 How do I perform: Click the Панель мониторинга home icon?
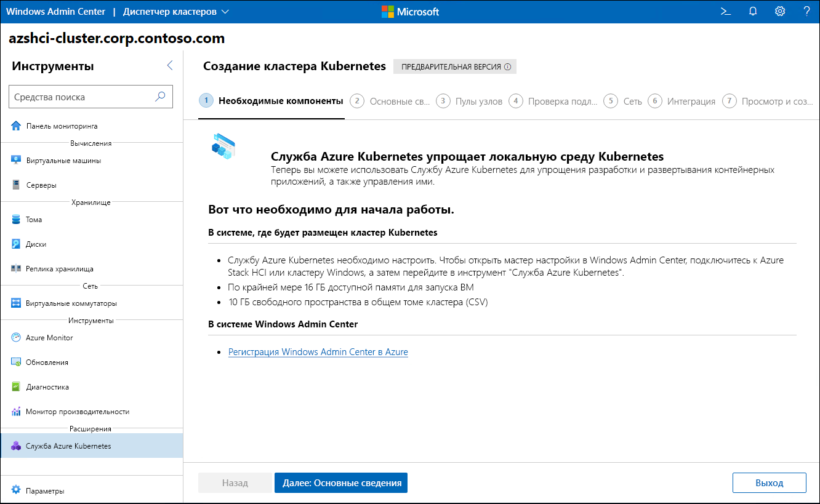coord(16,126)
